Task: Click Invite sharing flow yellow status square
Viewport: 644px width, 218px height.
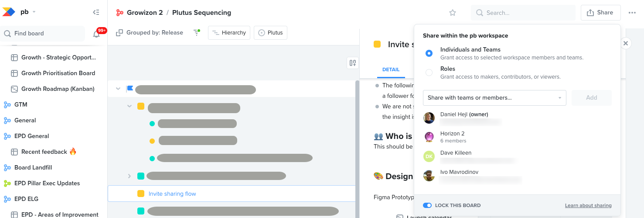Action: 141,194
